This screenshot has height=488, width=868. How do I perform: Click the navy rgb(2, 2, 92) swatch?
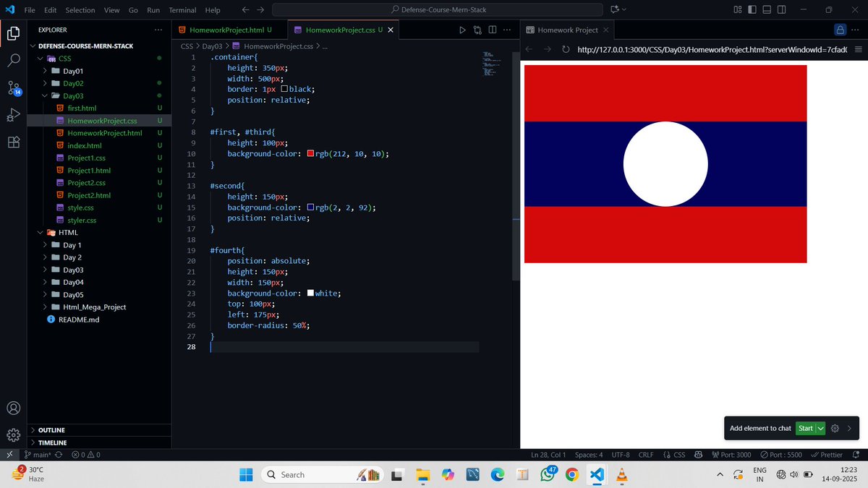(x=311, y=207)
